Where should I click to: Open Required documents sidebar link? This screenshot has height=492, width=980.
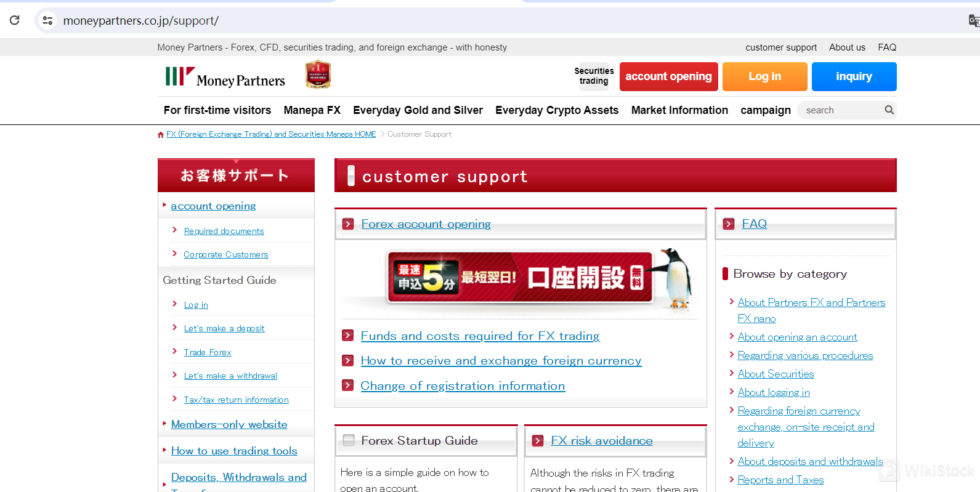coord(224,231)
